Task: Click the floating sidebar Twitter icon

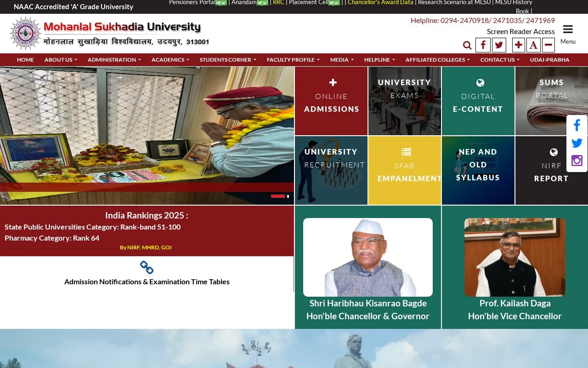Action: pyautogui.click(x=577, y=143)
